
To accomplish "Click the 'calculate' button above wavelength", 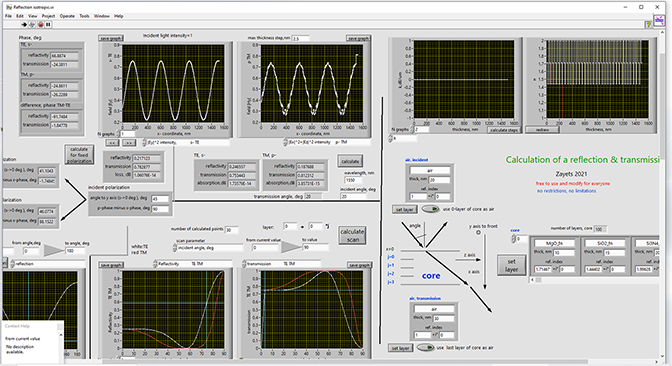I will [350, 161].
